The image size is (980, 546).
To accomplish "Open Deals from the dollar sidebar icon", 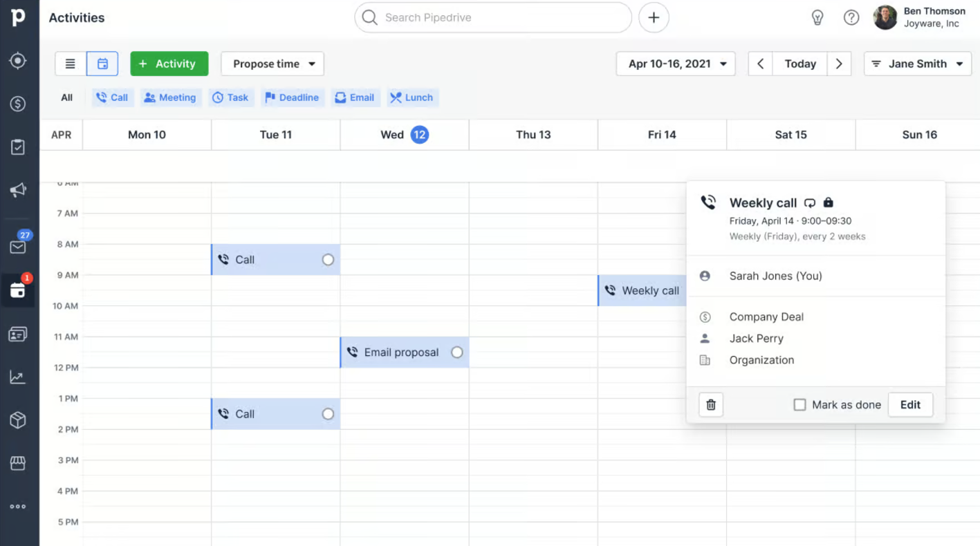I will pyautogui.click(x=18, y=104).
